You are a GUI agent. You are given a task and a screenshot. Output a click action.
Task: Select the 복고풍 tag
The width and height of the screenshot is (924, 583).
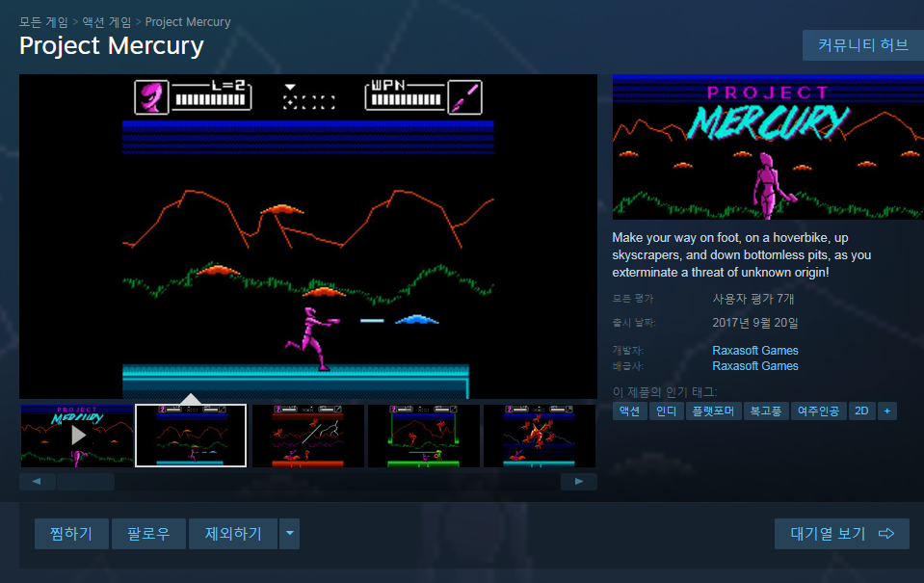pyautogui.click(x=765, y=411)
